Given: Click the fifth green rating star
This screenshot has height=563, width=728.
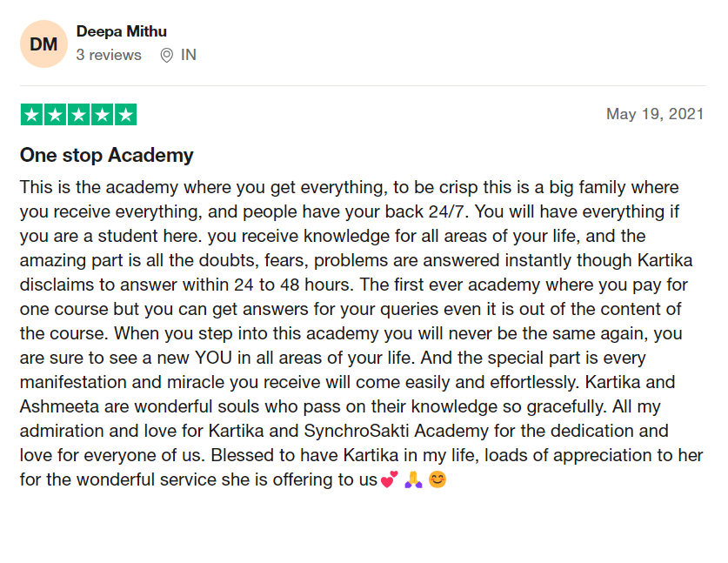Looking at the screenshot, I should (x=125, y=115).
